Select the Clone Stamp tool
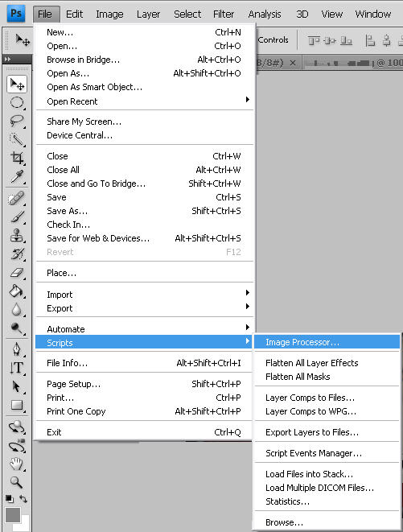The image size is (403, 532). point(17,235)
